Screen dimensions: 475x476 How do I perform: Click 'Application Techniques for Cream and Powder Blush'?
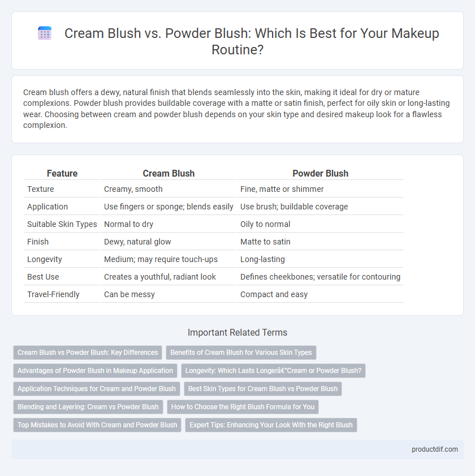tap(97, 389)
